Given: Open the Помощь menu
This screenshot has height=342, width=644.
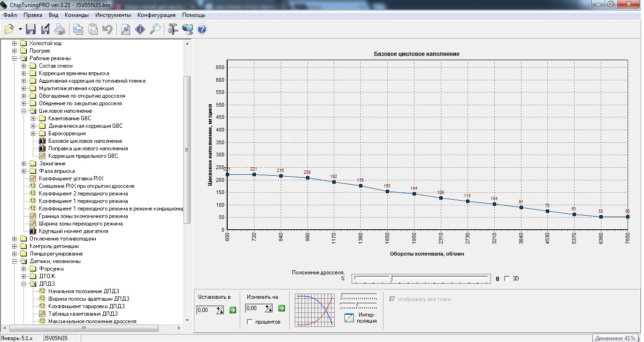Looking at the screenshot, I should point(193,15).
